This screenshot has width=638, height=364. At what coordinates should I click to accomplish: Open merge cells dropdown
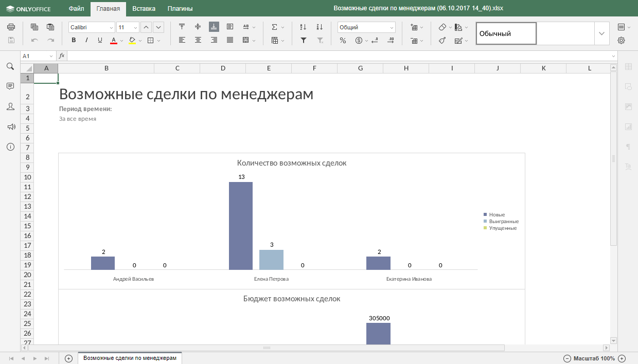coord(249,40)
